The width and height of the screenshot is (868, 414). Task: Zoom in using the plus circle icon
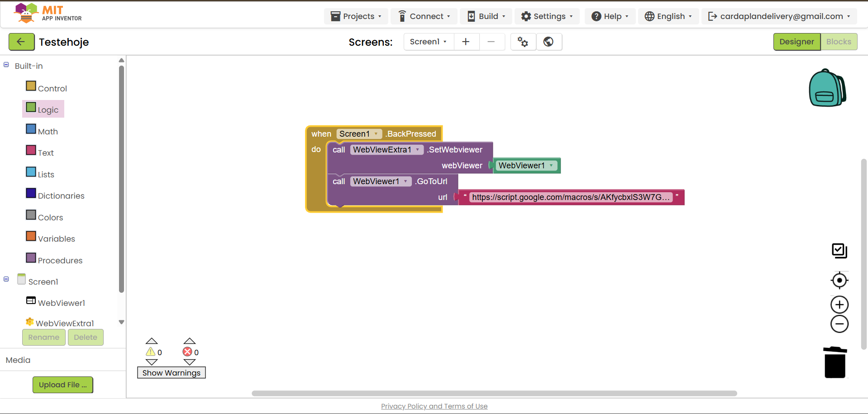pos(839,305)
